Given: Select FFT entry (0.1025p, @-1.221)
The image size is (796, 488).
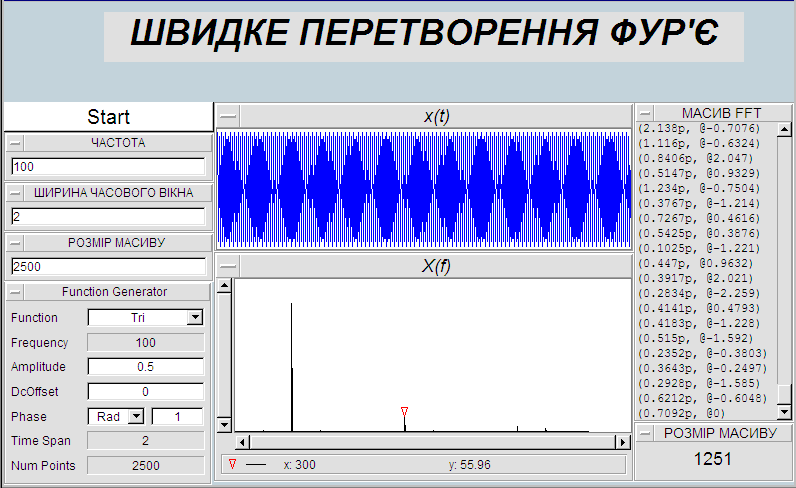Looking at the screenshot, I should point(699,248).
